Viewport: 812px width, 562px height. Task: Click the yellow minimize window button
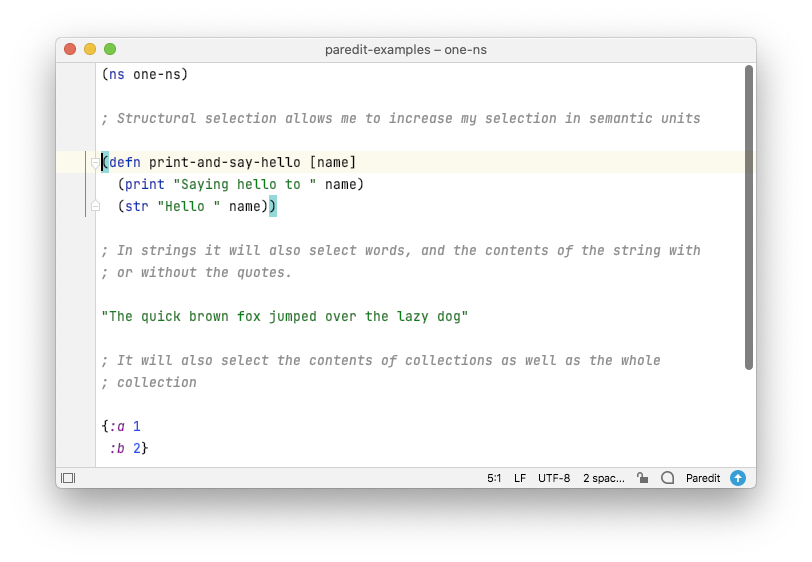click(x=90, y=49)
